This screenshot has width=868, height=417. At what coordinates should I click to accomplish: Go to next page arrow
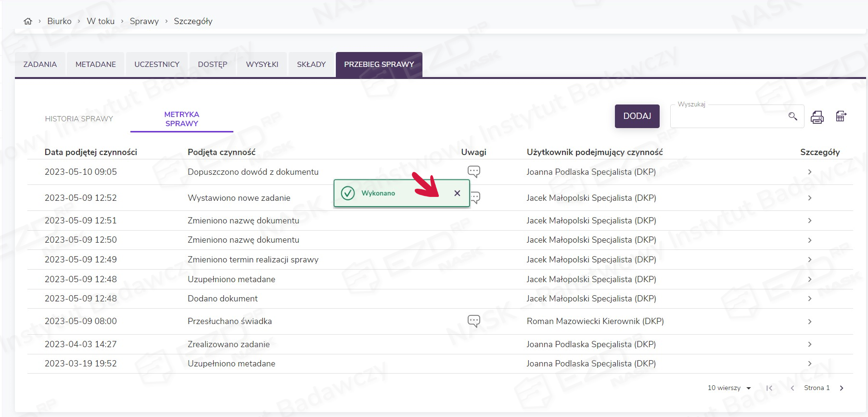tap(842, 388)
